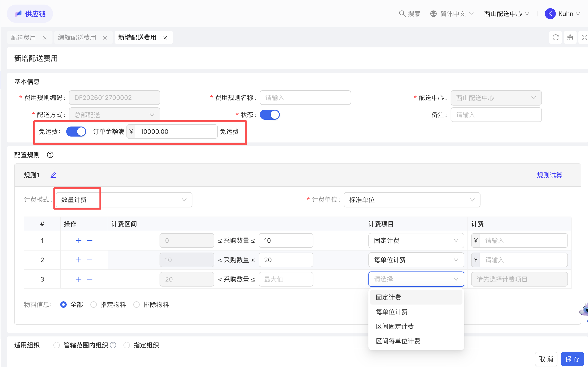
Task: Toggle the 状态 switch
Action: 269,115
